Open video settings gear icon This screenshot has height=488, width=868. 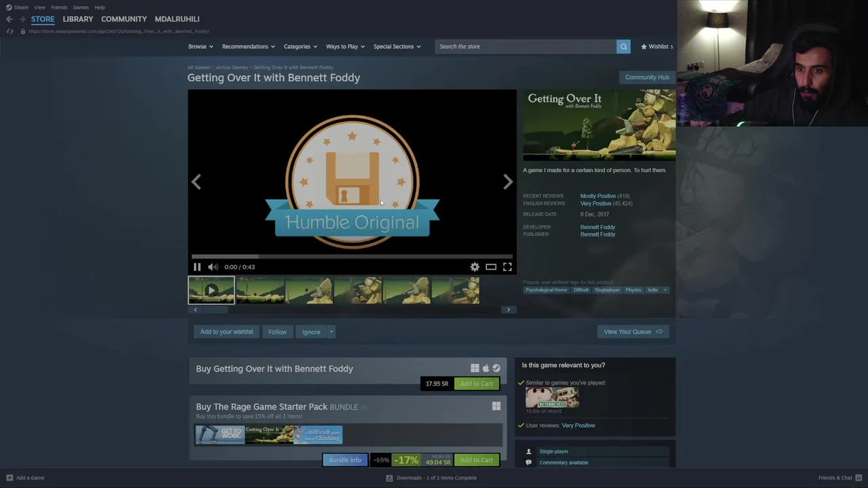[475, 267]
